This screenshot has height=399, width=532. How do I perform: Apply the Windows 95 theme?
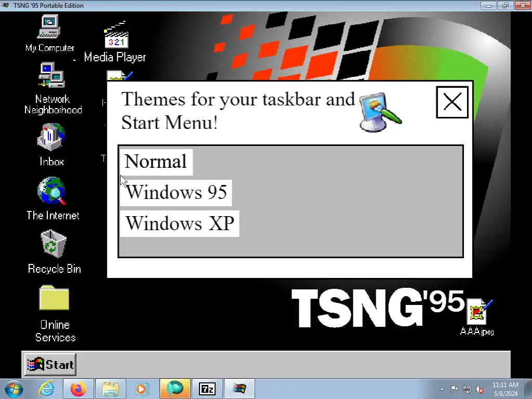176,193
